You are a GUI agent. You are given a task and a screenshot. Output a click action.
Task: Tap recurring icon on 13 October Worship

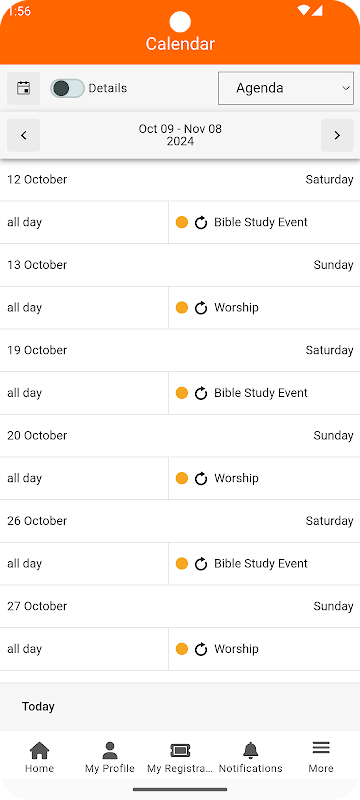[201, 308]
